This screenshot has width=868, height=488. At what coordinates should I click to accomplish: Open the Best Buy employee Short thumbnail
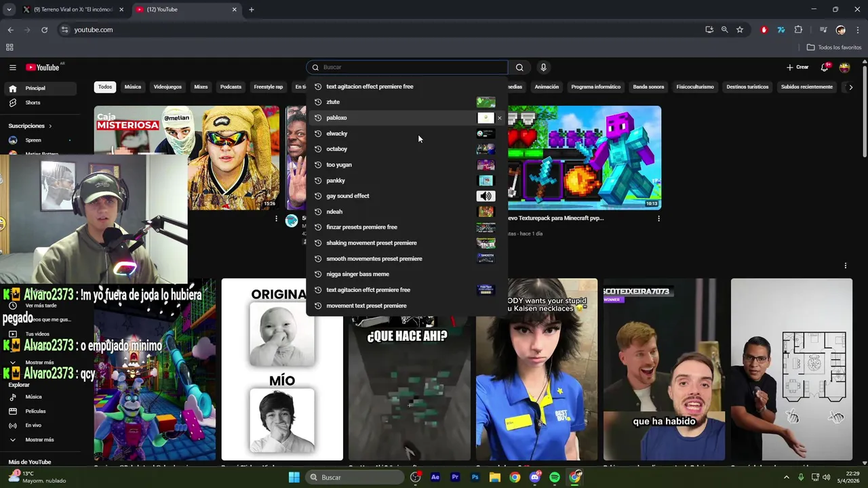point(536,369)
